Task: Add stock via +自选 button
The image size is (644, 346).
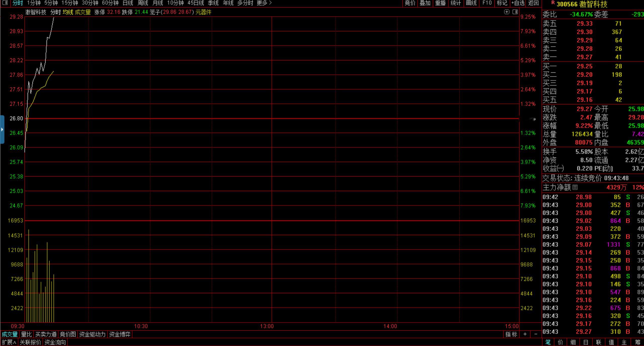Action: tap(518, 3)
